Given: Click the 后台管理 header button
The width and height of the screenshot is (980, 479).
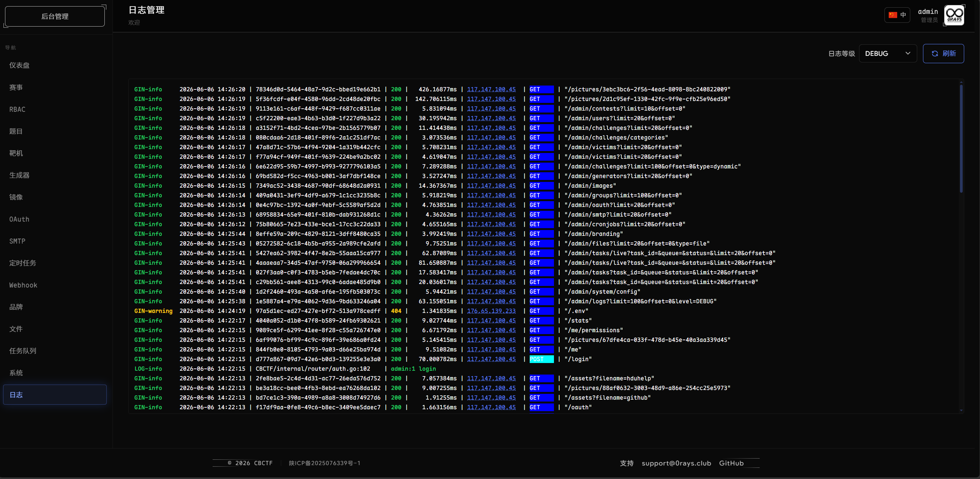Looking at the screenshot, I should click(55, 17).
